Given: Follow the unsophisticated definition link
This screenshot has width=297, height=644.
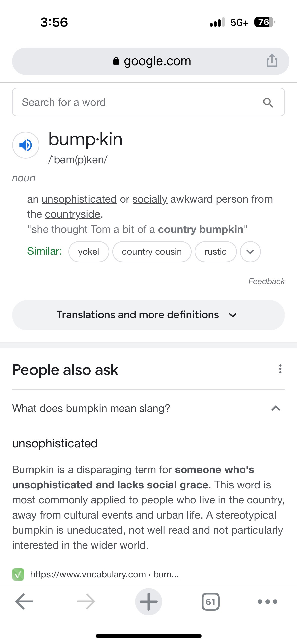Looking at the screenshot, I should tap(79, 199).
